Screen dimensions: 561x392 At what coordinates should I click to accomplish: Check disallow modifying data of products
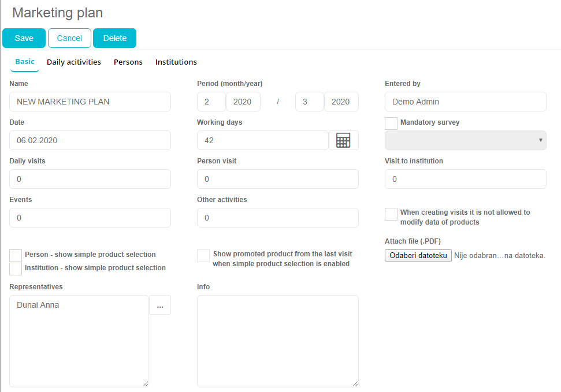[x=391, y=214]
